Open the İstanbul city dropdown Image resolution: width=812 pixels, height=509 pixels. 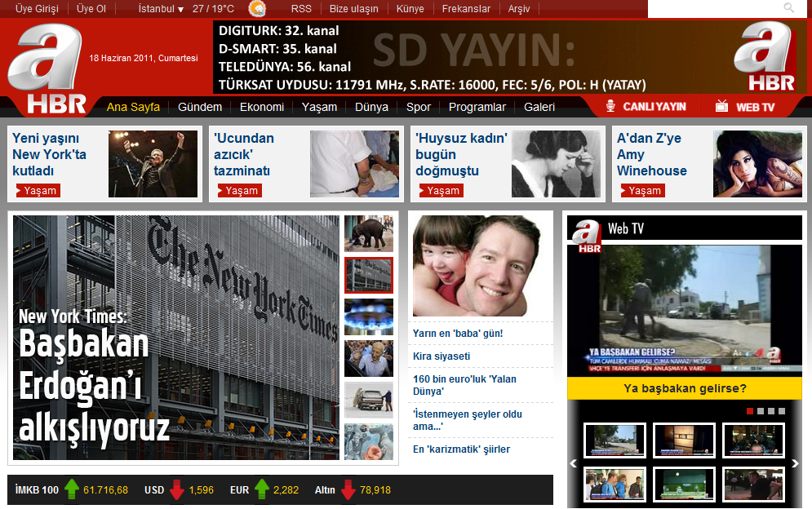(x=161, y=9)
